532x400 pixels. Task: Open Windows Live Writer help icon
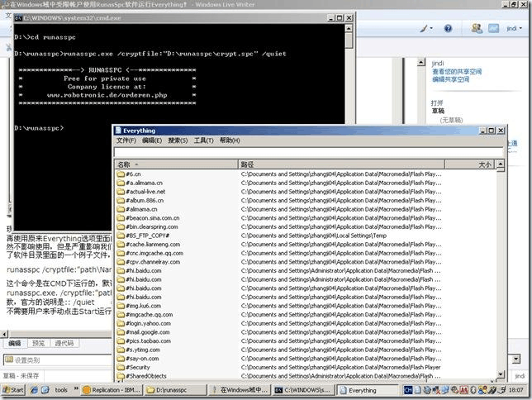point(448,29)
